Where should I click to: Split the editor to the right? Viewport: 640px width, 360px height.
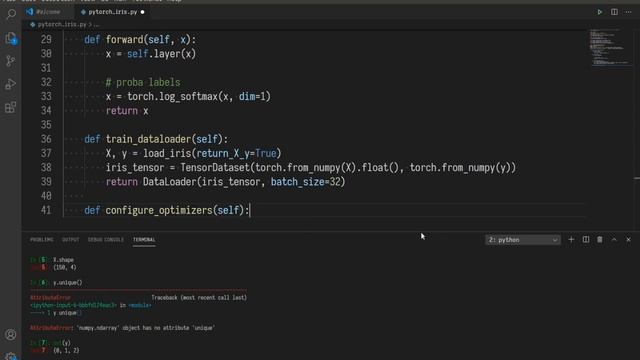click(x=614, y=12)
